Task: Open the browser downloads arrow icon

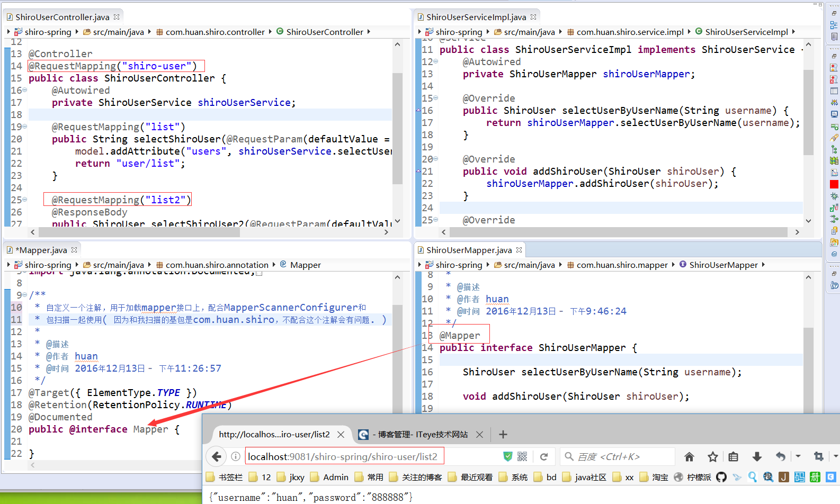Action: click(757, 456)
